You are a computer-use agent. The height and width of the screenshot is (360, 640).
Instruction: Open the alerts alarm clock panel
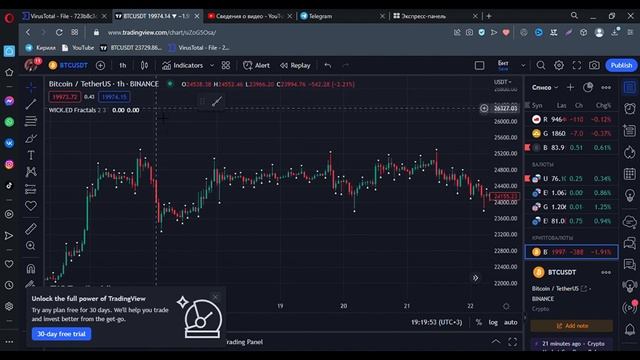pos(629,109)
